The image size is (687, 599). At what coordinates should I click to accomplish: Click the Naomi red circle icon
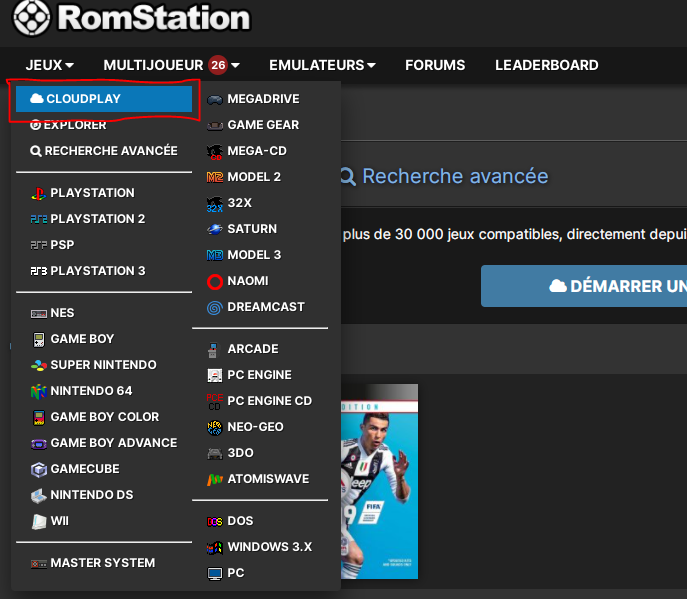(214, 281)
